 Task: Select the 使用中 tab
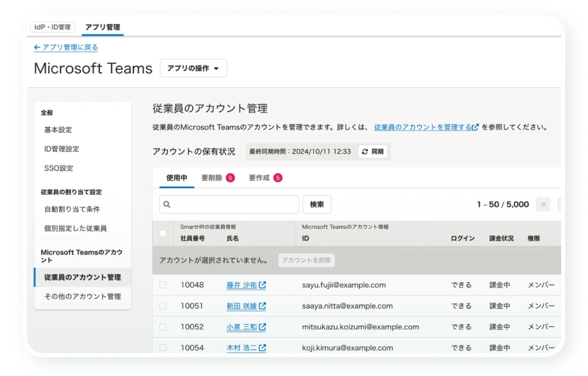(x=177, y=178)
